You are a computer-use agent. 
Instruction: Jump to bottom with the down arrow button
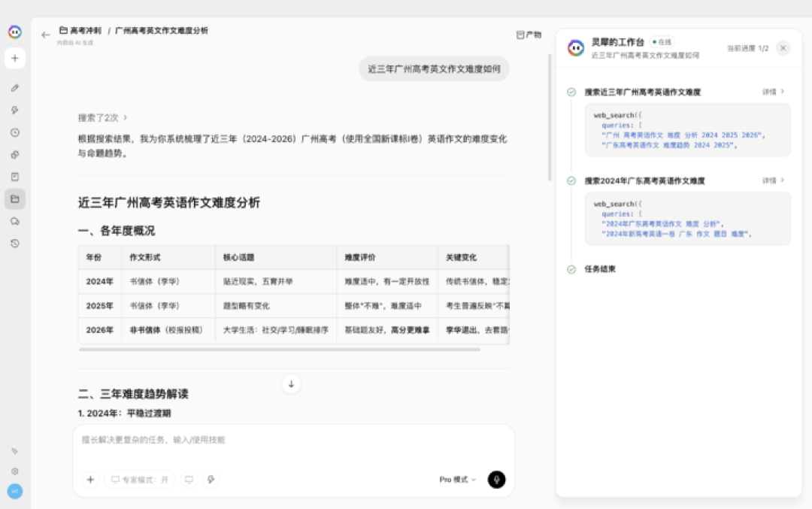point(291,384)
